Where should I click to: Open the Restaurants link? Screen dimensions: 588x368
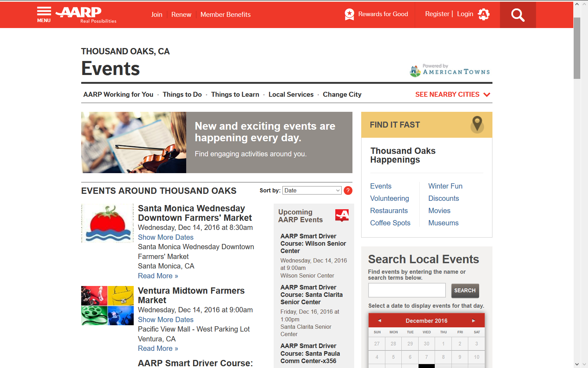389,211
